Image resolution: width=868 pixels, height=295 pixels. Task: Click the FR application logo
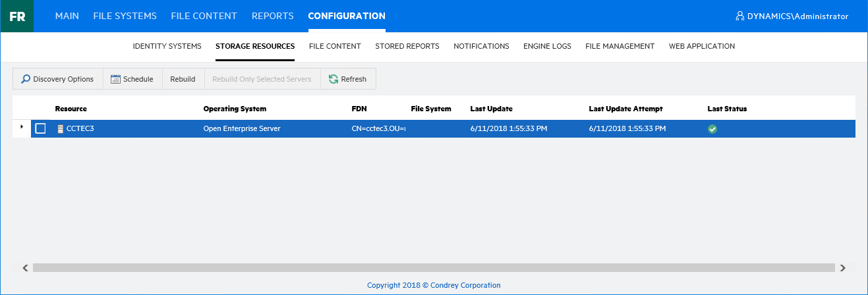click(17, 16)
